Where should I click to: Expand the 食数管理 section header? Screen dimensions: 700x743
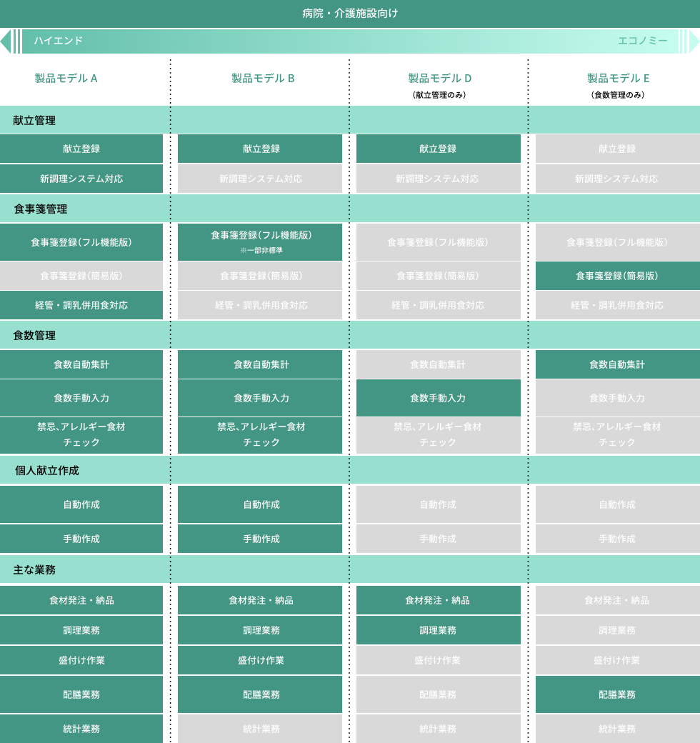pyautogui.click(x=34, y=335)
